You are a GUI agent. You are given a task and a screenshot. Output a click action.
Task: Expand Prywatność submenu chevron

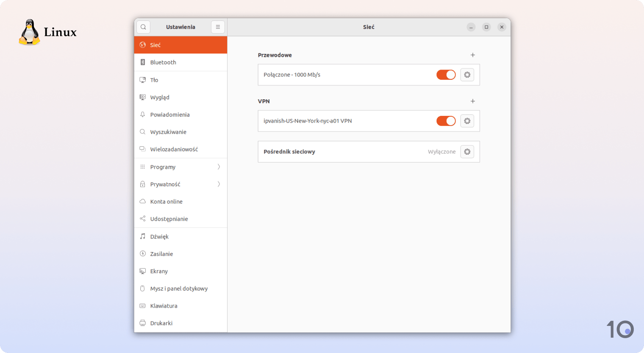(219, 184)
